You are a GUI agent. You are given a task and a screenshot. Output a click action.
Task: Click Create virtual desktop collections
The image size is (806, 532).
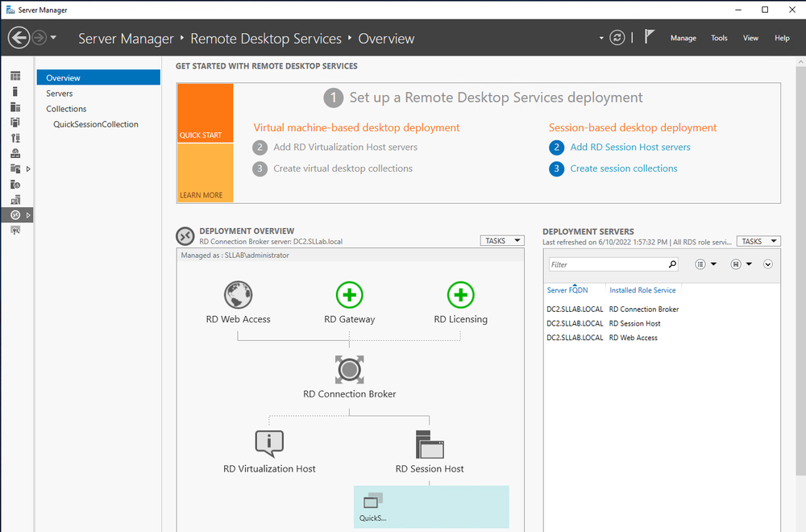(x=343, y=168)
